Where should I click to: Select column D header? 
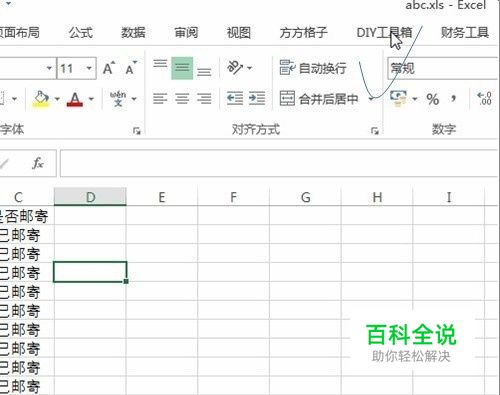click(90, 197)
